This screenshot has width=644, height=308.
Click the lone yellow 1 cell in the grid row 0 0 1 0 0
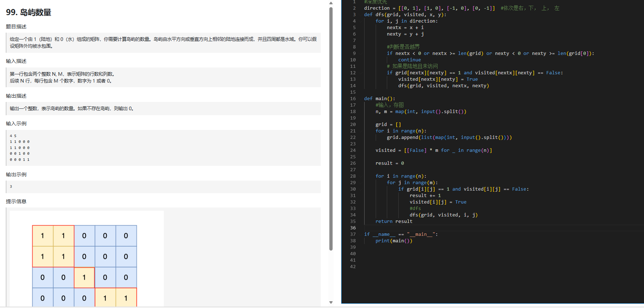pos(84,277)
